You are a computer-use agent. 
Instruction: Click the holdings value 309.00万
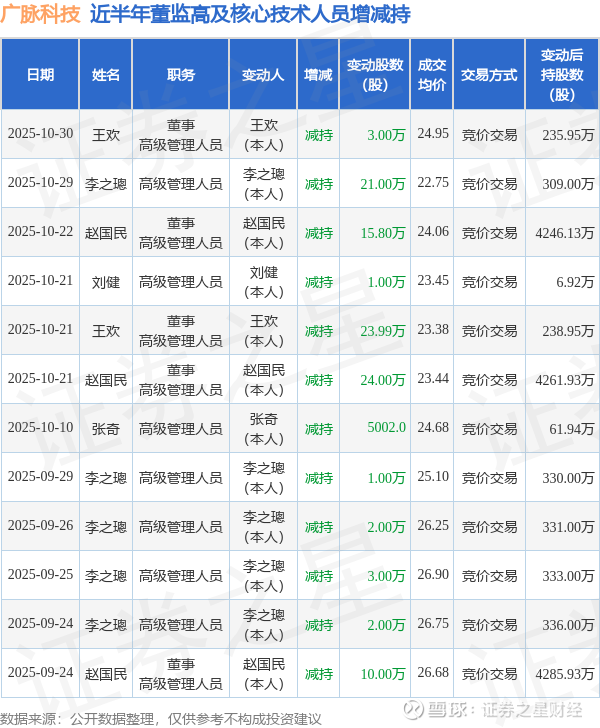pos(568,184)
